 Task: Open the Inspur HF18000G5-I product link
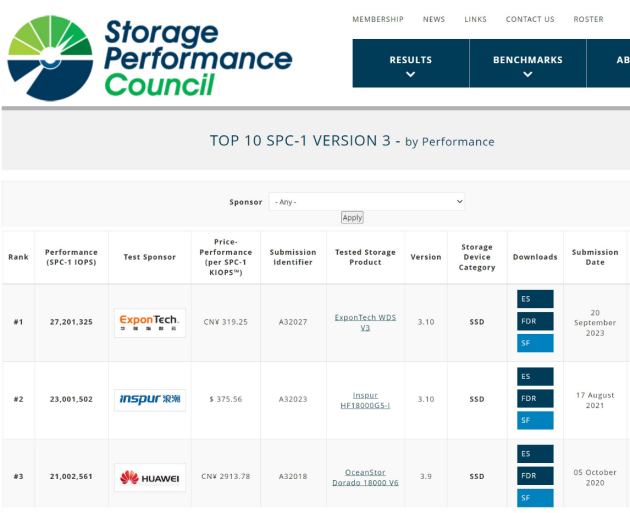[365, 399]
